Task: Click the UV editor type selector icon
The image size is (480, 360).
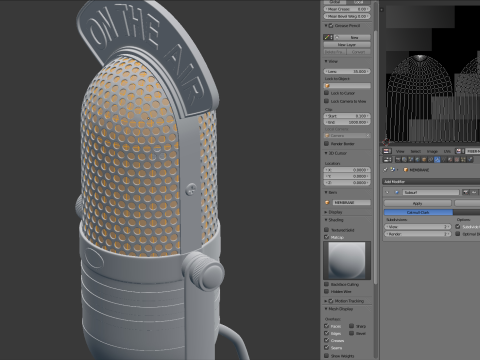Action: tap(387, 151)
